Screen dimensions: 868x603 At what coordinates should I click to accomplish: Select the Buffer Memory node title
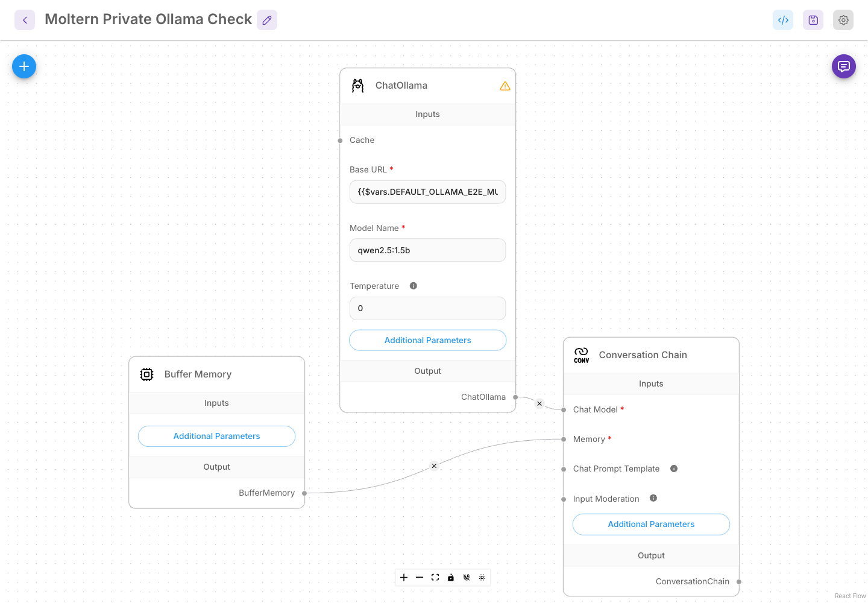[x=198, y=374]
